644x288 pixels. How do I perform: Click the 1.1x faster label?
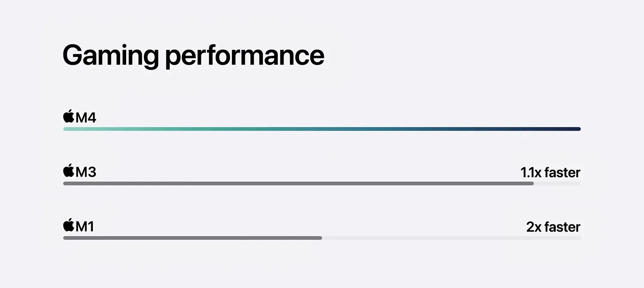point(550,172)
